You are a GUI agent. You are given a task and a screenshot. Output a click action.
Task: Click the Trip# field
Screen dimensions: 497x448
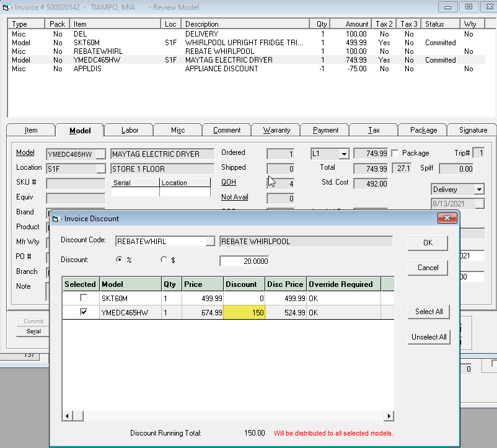click(478, 153)
